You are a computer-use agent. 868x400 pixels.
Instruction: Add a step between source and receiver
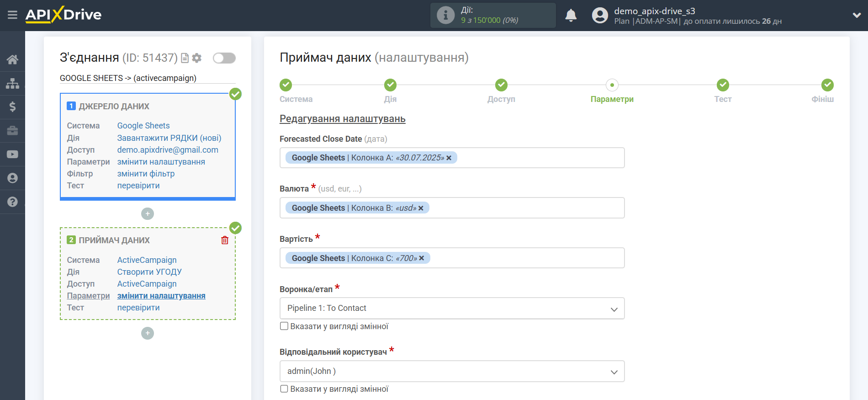[148, 214]
